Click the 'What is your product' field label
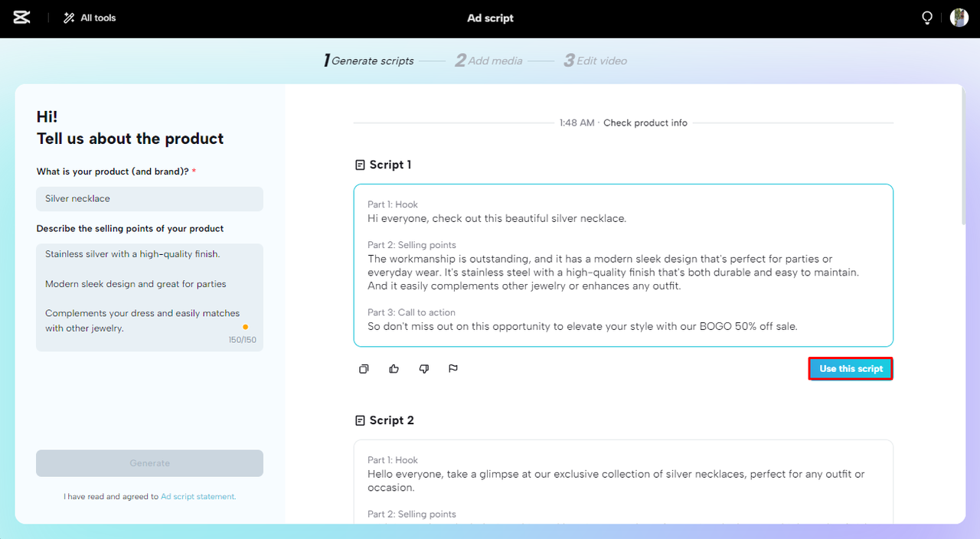The image size is (980, 539). coord(116,171)
